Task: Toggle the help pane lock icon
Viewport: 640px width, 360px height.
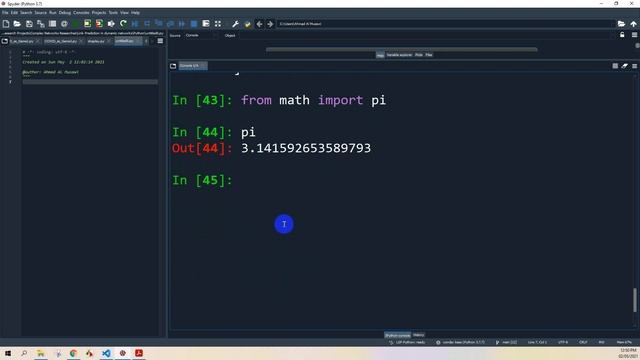Action: click(622, 35)
